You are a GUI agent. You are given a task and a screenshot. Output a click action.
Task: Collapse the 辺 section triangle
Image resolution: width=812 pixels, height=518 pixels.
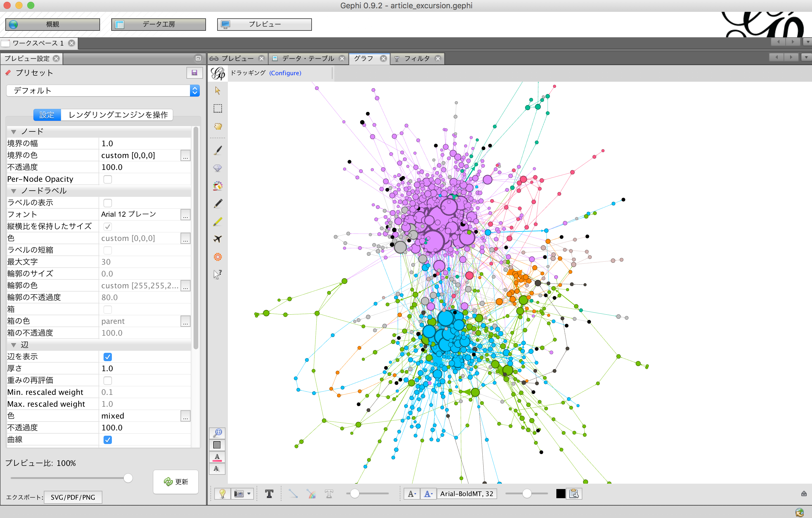pos(14,345)
